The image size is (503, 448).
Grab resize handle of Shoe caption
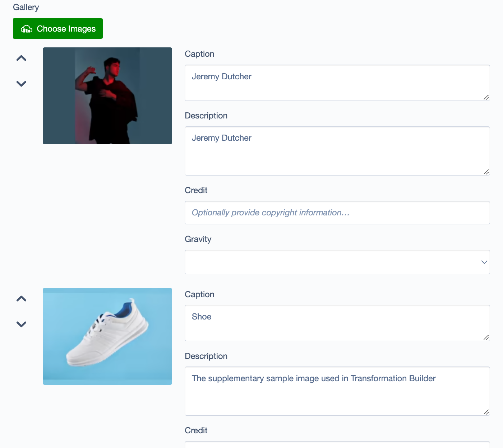pos(486,337)
